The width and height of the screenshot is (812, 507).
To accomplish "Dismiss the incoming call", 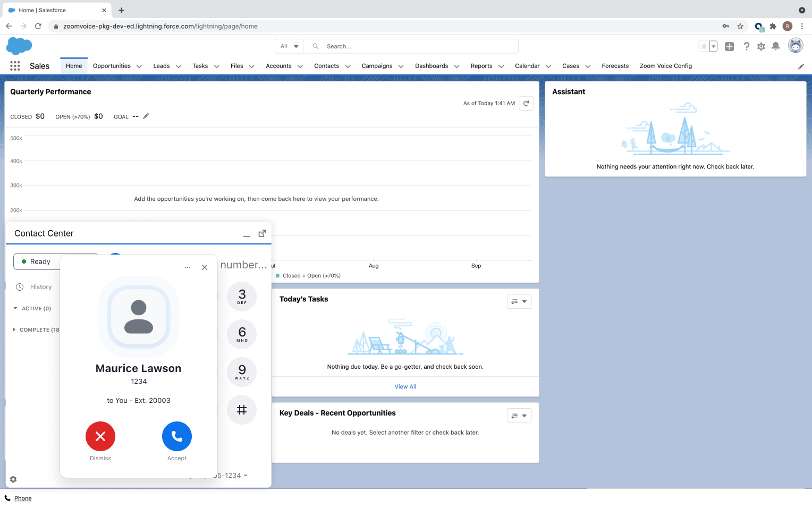I will point(100,436).
